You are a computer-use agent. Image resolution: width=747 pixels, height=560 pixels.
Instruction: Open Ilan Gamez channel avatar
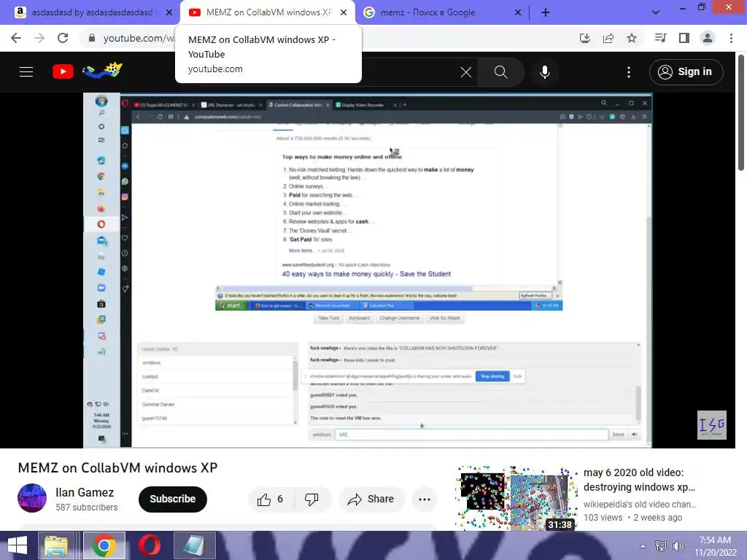[32, 498]
